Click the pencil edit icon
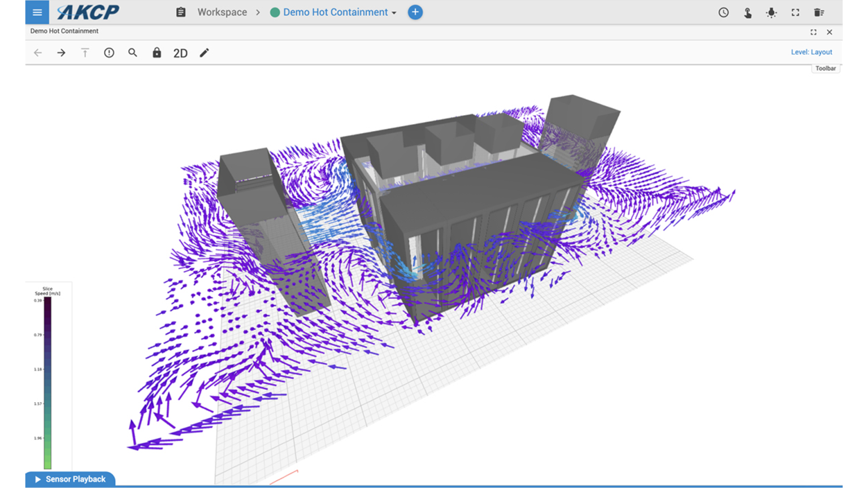This screenshot has width=868, height=488. point(204,53)
